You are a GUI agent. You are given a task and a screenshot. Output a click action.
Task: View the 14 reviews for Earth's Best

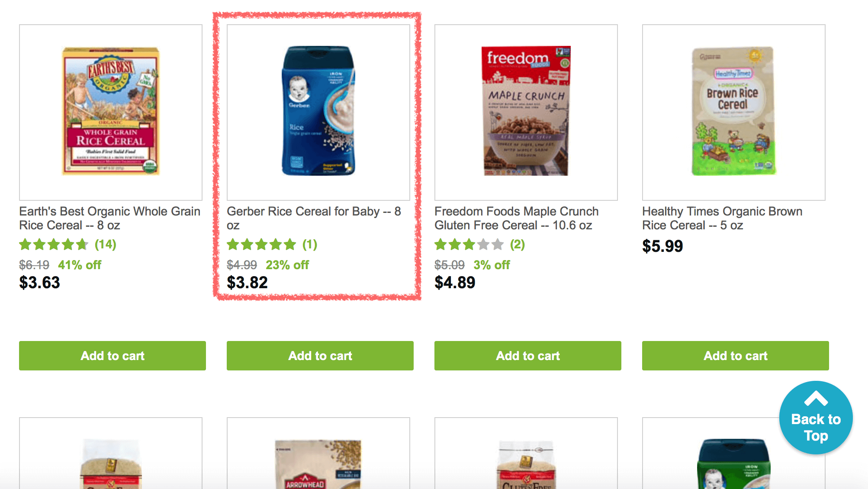[106, 244]
